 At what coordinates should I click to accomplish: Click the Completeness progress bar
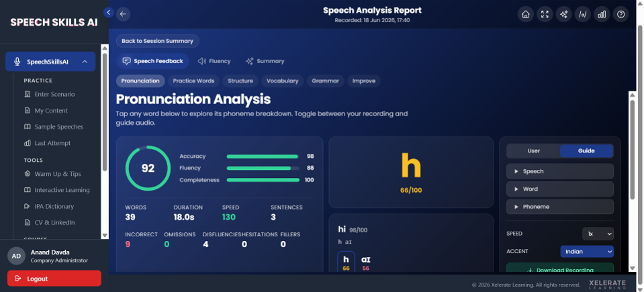pos(263,180)
